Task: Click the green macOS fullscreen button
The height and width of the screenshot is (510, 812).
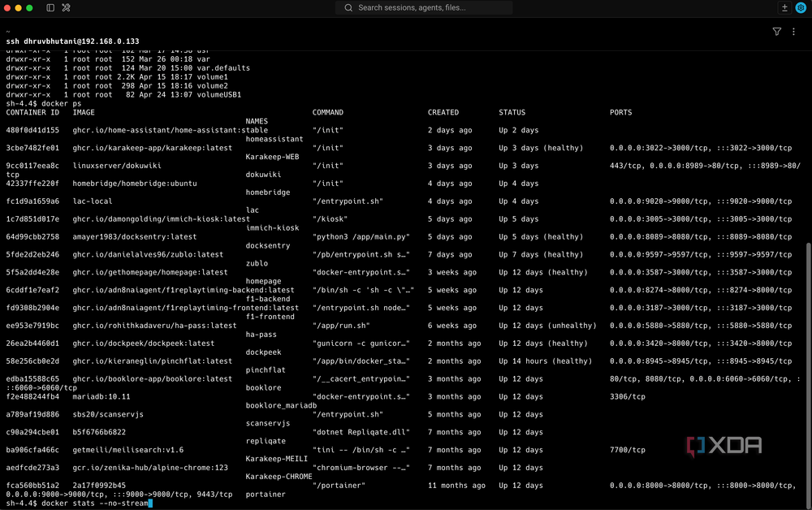Action: coord(29,8)
